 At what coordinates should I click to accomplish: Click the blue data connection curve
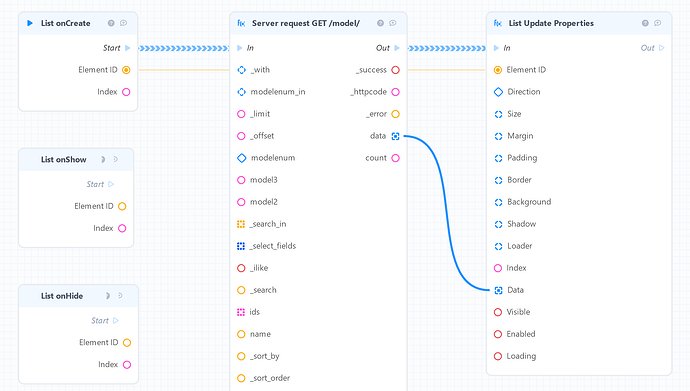[x=445, y=198]
